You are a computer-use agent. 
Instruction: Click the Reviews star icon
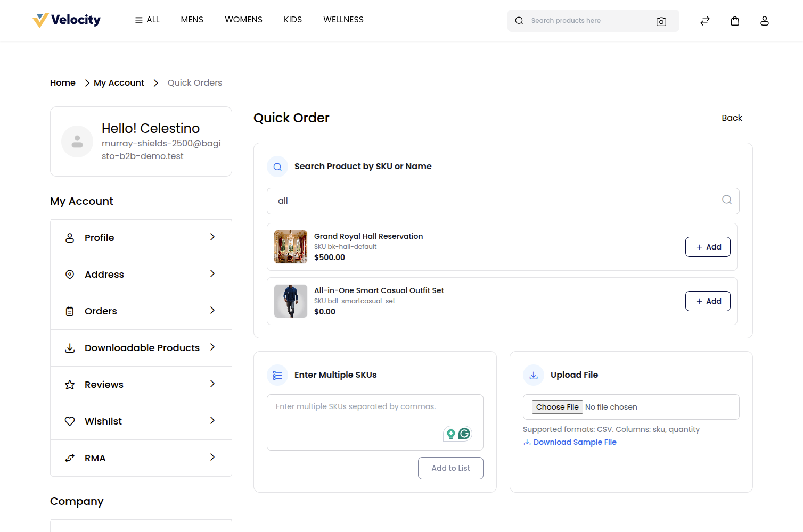70,385
